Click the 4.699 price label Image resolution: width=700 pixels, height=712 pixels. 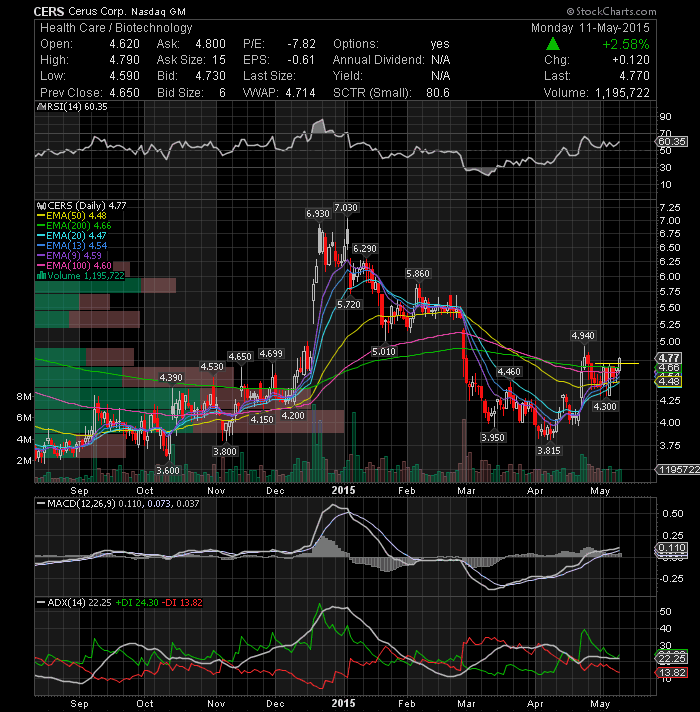pyautogui.click(x=271, y=353)
